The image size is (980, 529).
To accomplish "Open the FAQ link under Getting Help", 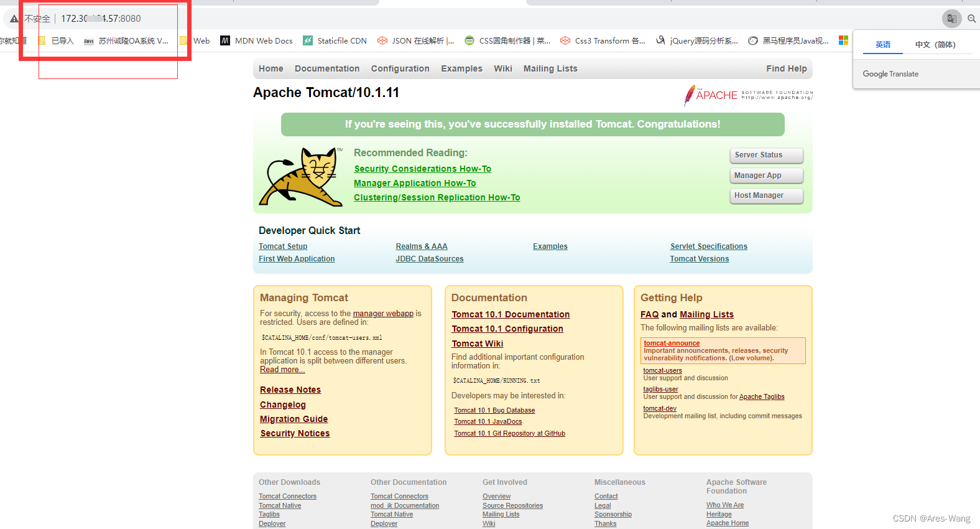I will pyautogui.click(x=649, y=314).
